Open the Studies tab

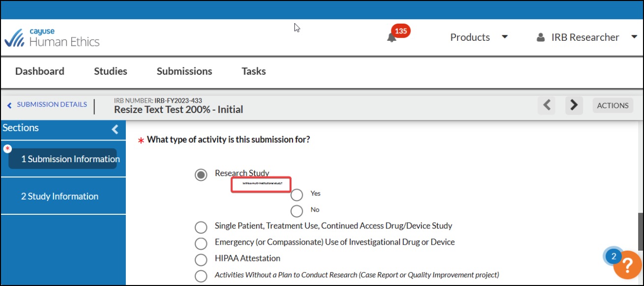[x=111, y=71]
